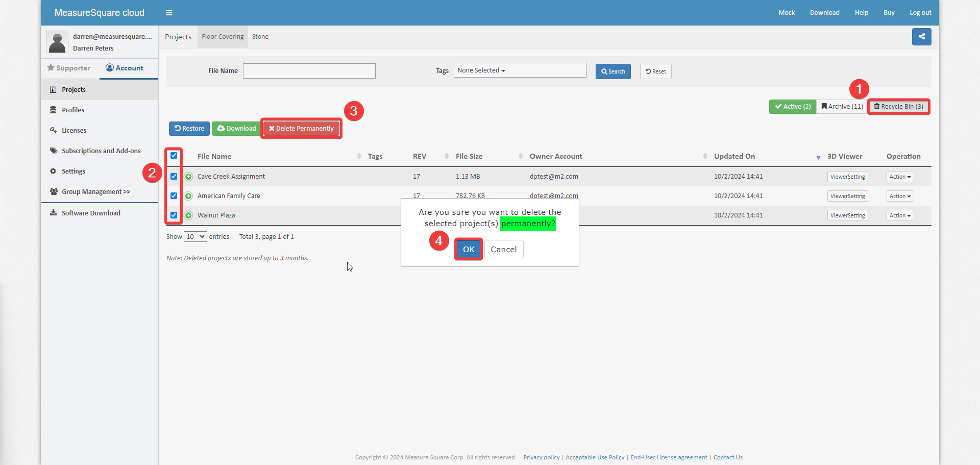Click the Reset button
The height and width of the screenshot is (465, 980).
[656, 71]
